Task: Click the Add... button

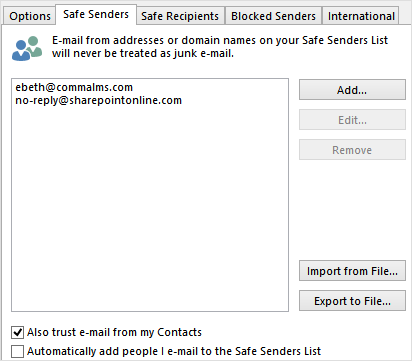Action: 352,90
